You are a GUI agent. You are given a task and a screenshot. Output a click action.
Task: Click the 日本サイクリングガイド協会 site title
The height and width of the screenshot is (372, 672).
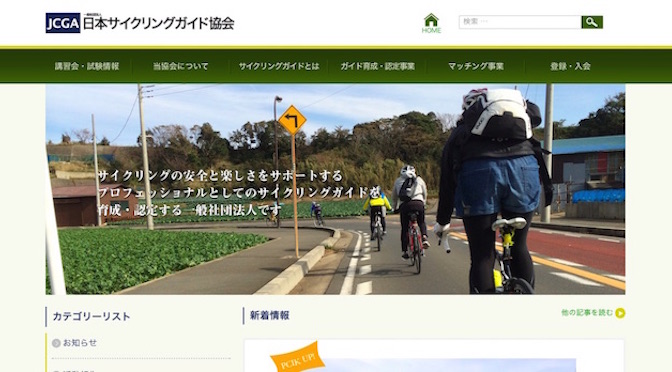pos(159,23)
